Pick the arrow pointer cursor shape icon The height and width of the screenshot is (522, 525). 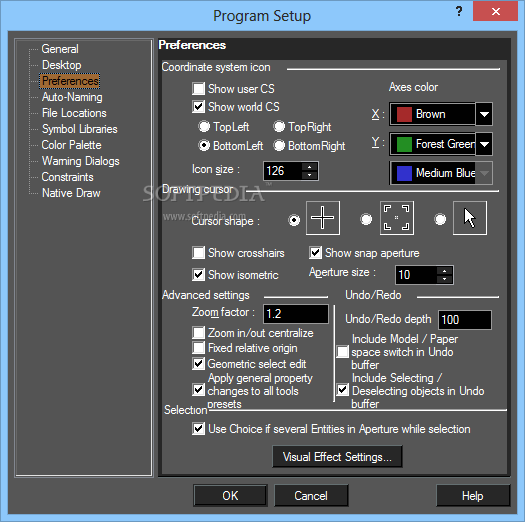[470, 218]
